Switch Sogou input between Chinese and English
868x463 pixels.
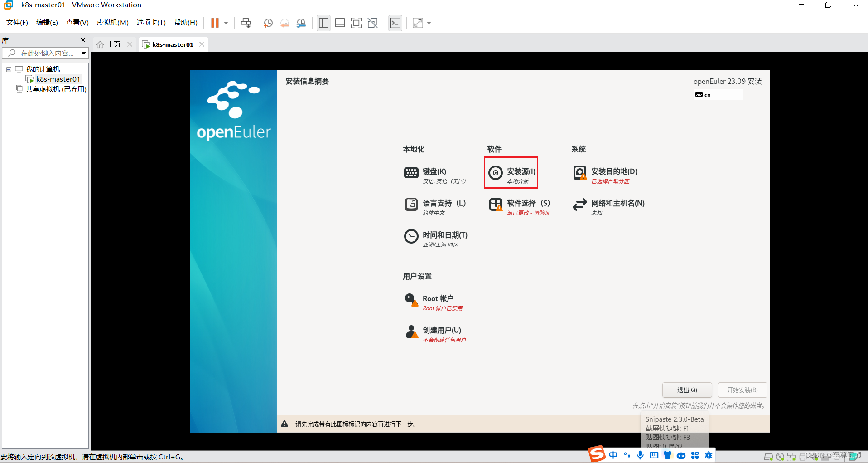click(x=614, y=455)
